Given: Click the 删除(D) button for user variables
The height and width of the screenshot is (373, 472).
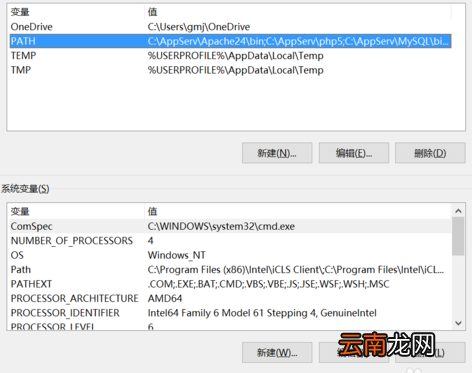Looking at the screenshot, I should [430, 153].
